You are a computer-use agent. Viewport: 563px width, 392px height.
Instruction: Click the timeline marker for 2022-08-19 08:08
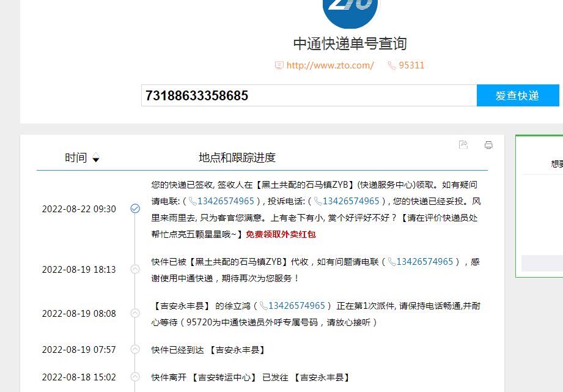point(135,313)
